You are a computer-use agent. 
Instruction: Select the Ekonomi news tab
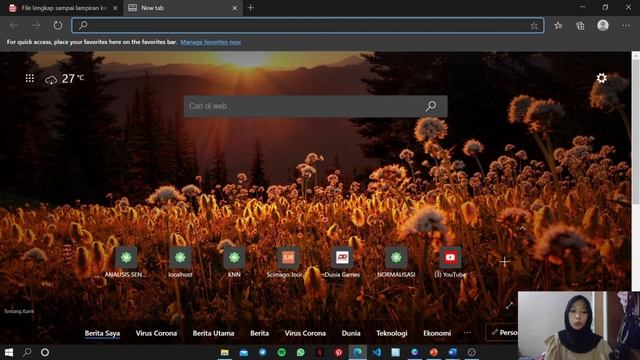pyautogui.click(x=437, y=333)
